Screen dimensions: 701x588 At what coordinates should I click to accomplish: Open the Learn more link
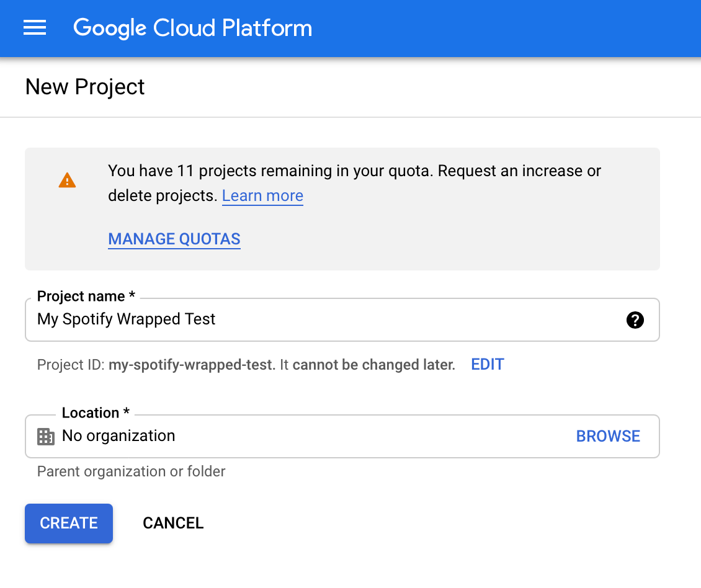(262, 196)
